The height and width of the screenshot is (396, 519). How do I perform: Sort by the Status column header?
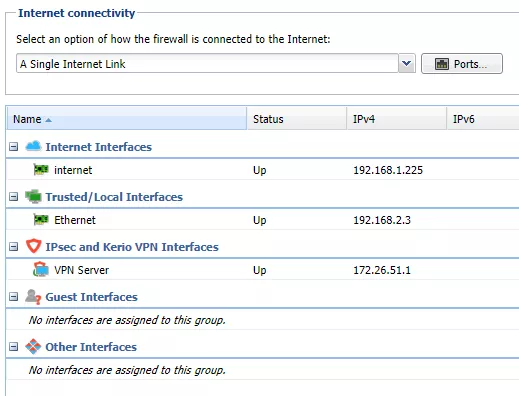click(297, 119)
